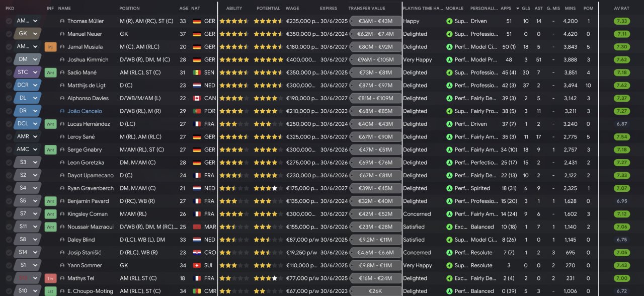Click the Inj injury icon beside Jamal Musiala
644x296 pixels.
pyautogui.click(x=50, y=47)
